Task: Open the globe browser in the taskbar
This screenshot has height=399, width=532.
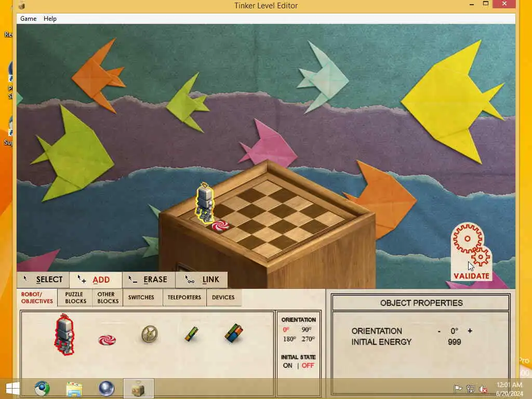Action: point(42,389)
